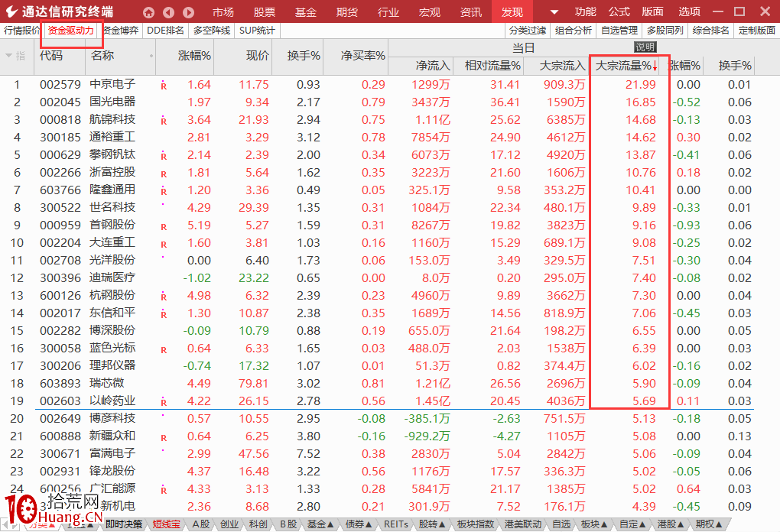Screen dimensions: 780x532
Task: Sort by 净买率% column header
Action: pos(362,56)
